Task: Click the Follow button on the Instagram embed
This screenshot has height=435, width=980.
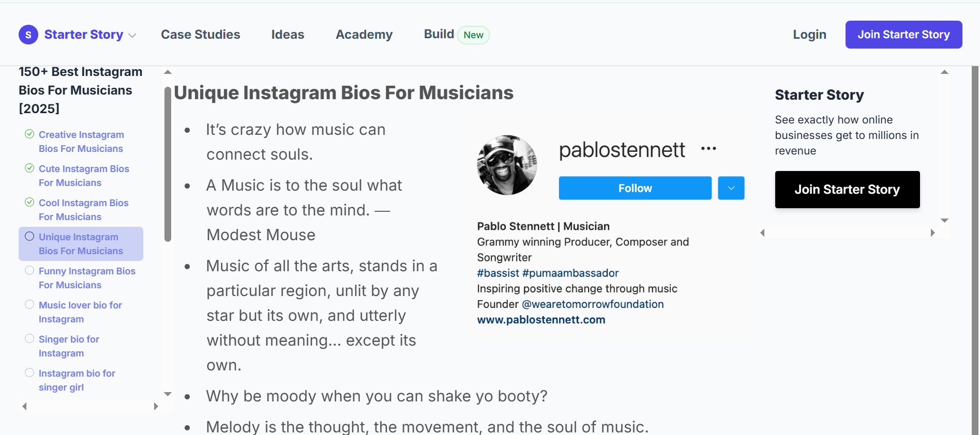Action: click(x=635, y=188)
